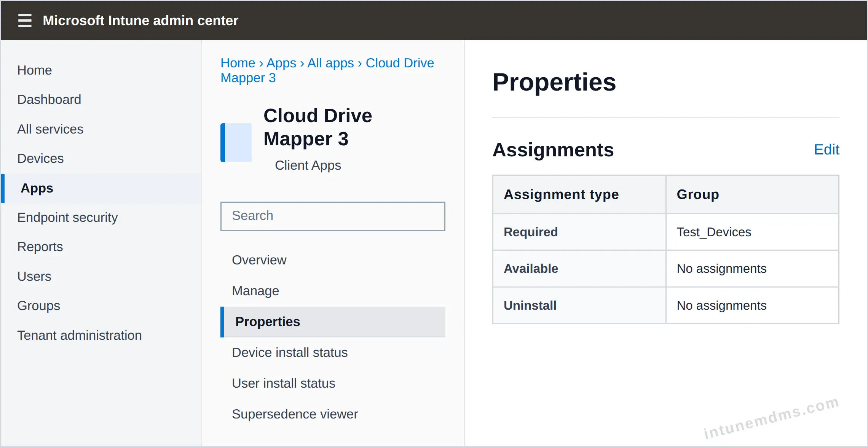The height and width of the screenshot is (447, 868).
Task: Click the All apps breadcrumb link
Action: (x=330, y=63)
